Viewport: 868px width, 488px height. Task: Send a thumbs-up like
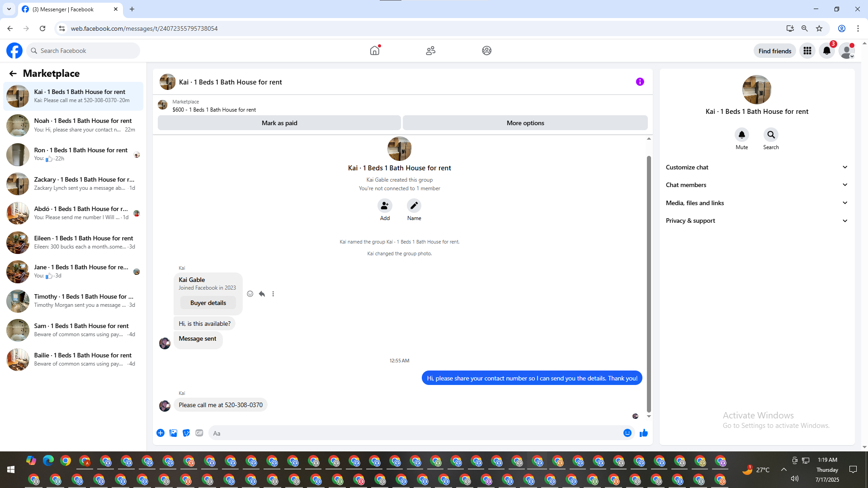(x=644, y=433)
